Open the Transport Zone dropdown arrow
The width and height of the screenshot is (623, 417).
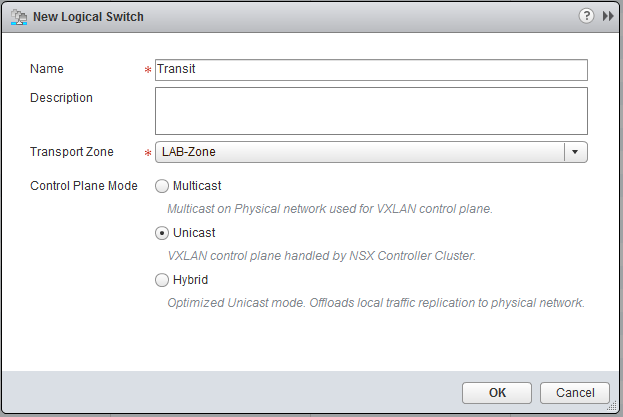pos(576,152)
